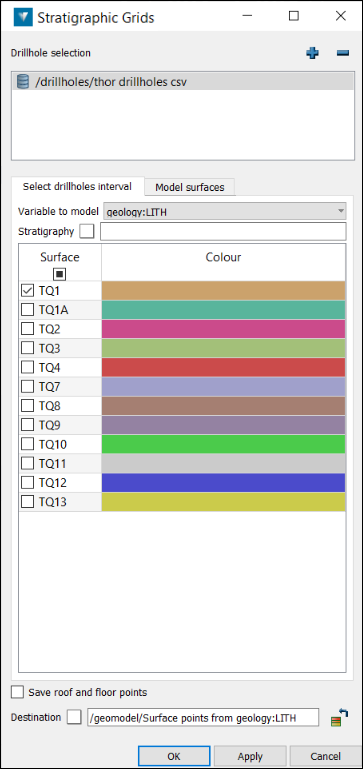The height and width of the screenshot is (769, 363).
Task: Switch to the Model surfaces tab
Action: [190, 187]
